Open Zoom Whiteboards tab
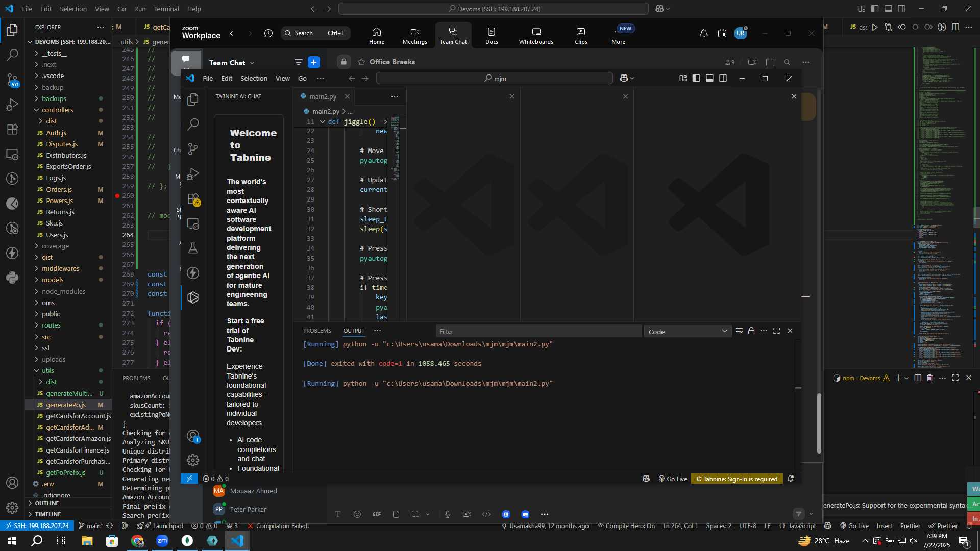Image resolution: width=980 pixels, height=551 pixels. 536,36
